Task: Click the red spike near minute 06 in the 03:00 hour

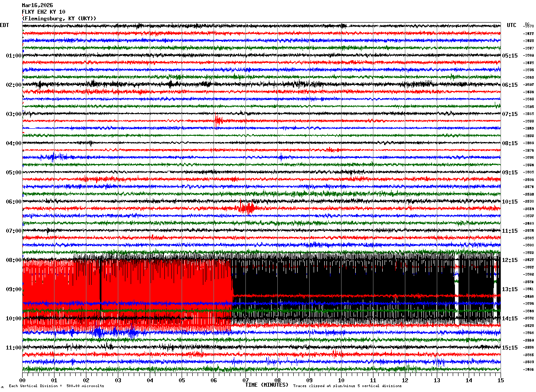Action: pyautogui.click(x=218, y=120)
